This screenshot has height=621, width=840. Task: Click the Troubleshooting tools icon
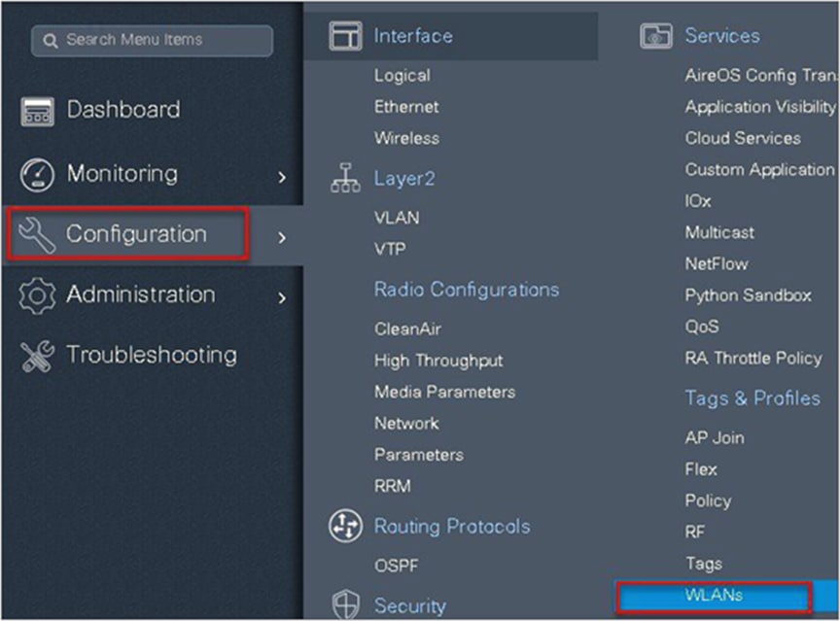(37, 356)
